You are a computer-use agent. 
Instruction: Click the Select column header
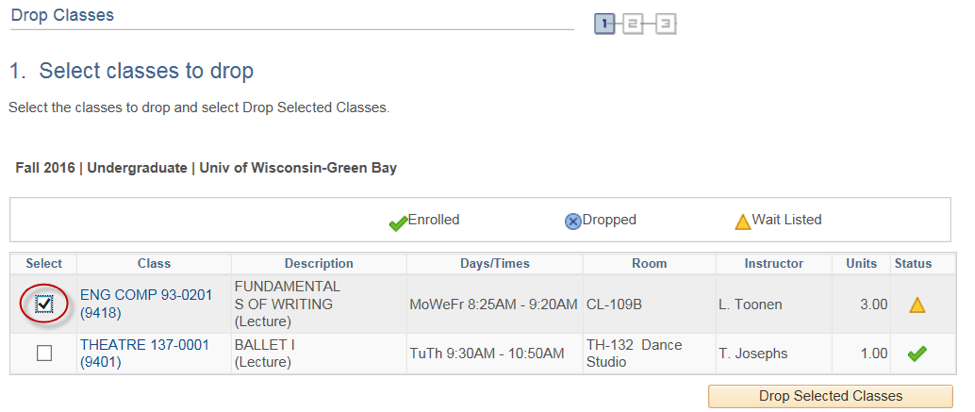(x=44, y=263)
